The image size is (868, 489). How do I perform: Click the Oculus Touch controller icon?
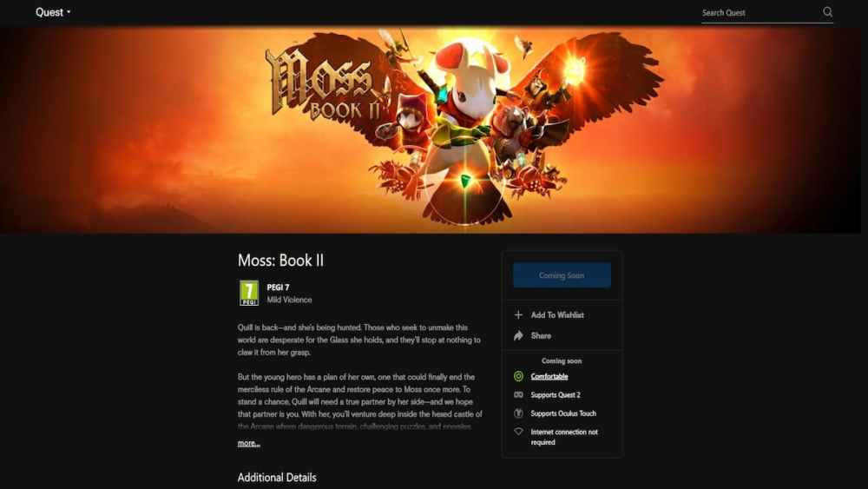tap(518, 413)
